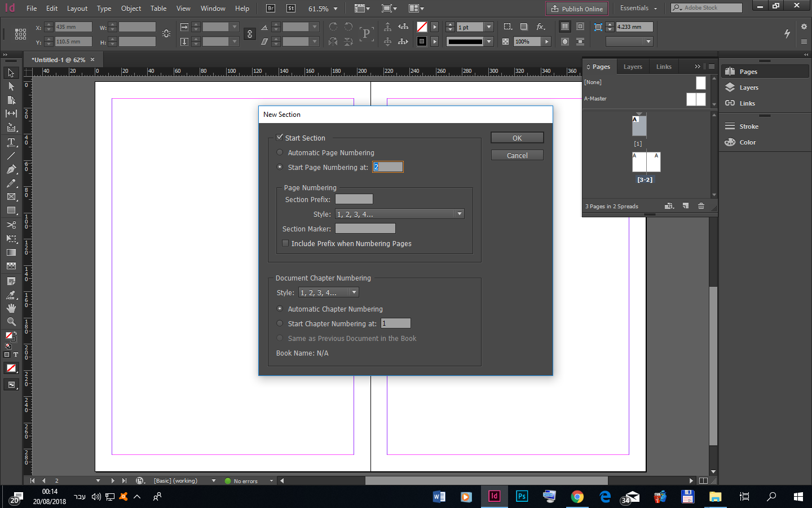Switch to the Layers tab
812x508 pixels.
pyautogui.click(x=633, y=67)
